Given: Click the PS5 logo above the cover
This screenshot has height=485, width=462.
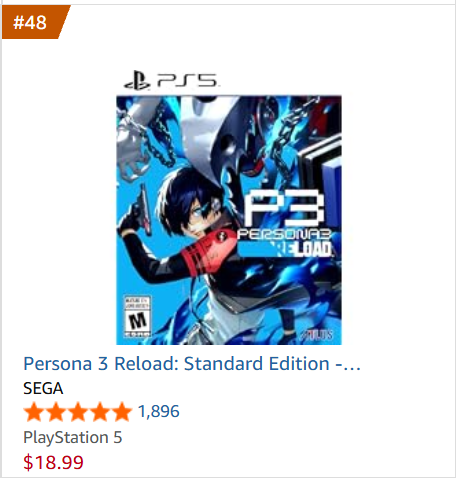Looking at the screenshot, I should pos(171,80).
